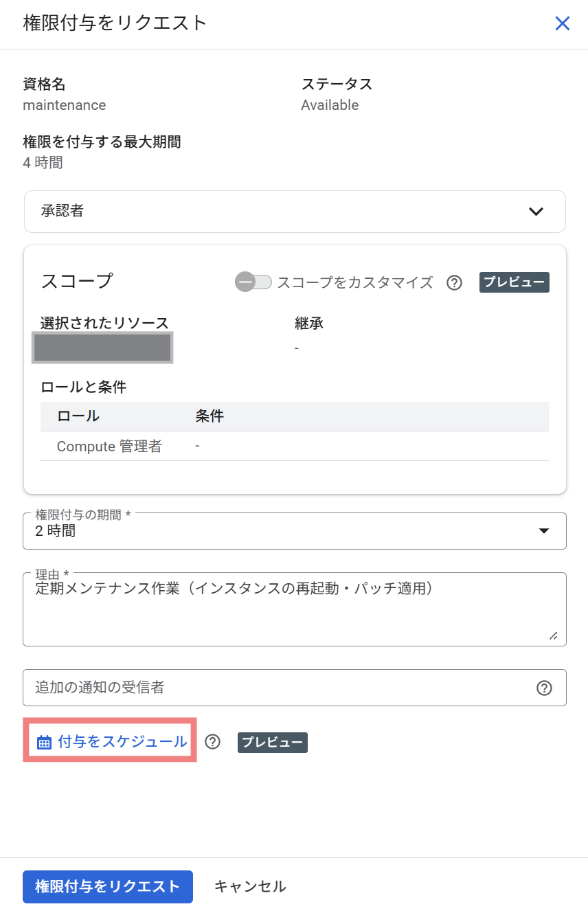Screen dimensions: 588x913
Task: Select the Compute 管理者 role row
Action: coord(109,446)
